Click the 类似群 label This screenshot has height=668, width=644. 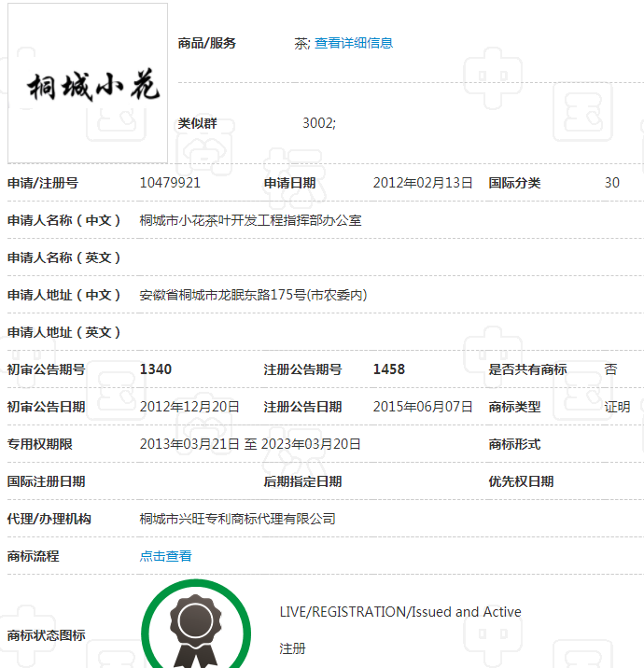[197, 123]
